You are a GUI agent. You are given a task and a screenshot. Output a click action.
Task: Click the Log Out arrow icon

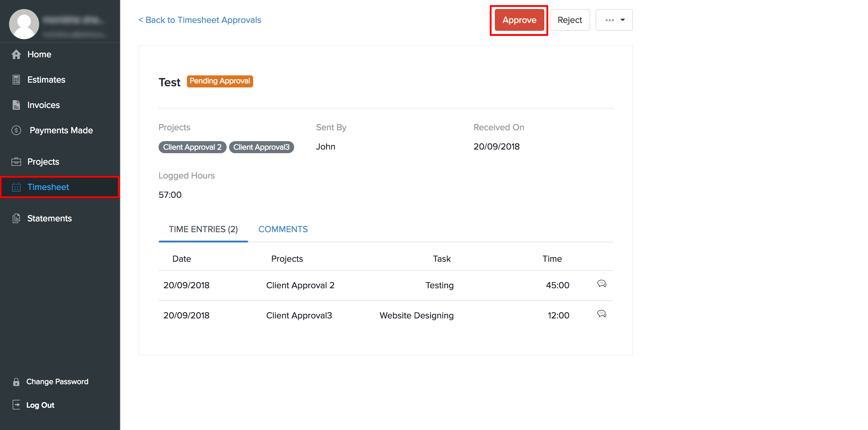tap(16, 405)
